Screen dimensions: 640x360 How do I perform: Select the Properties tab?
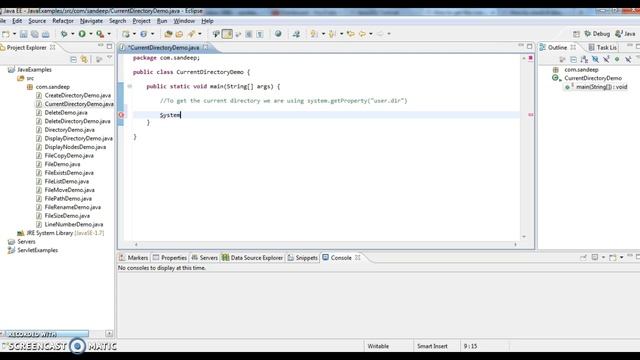click(169, 258)
